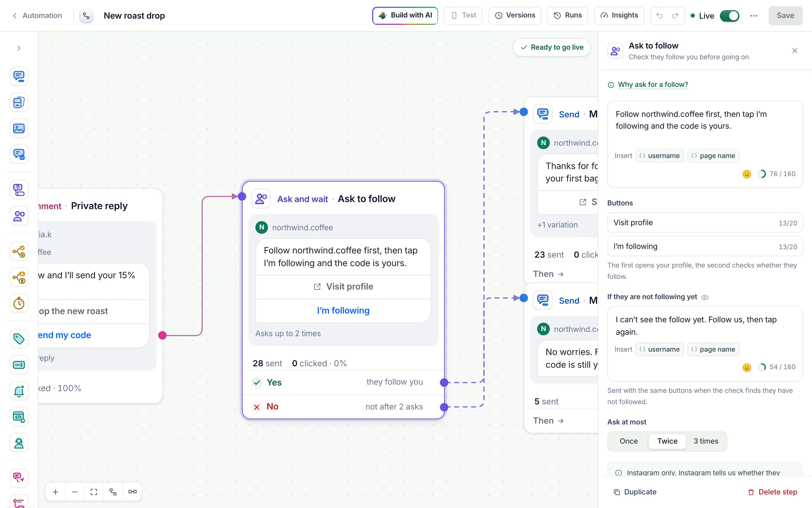812x508 pixels.
Task: Add the AI bot message step
Action: point(19,155)
